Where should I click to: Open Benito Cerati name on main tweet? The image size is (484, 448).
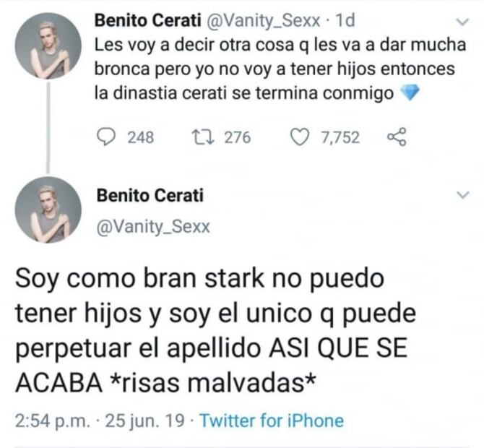pos(150,195)
